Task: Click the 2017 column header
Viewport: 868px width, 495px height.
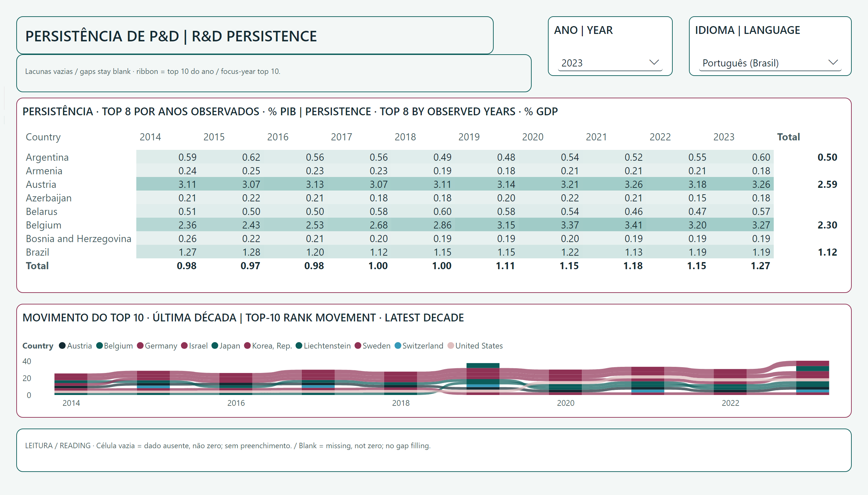Action: pos(341,137)
